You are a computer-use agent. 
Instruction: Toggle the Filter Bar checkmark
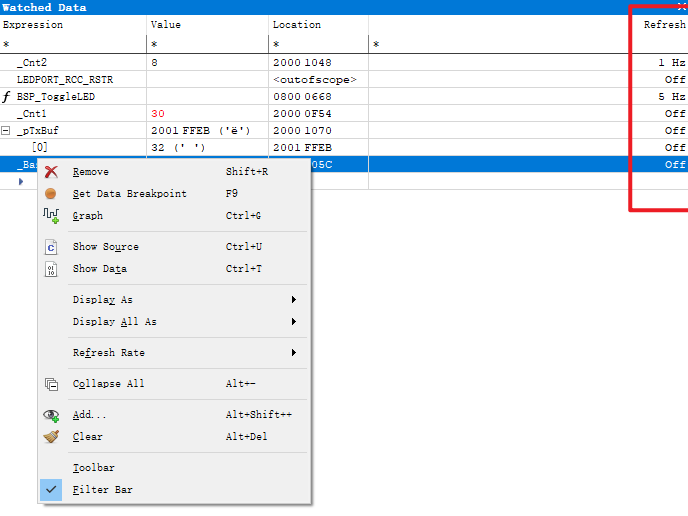51,490
